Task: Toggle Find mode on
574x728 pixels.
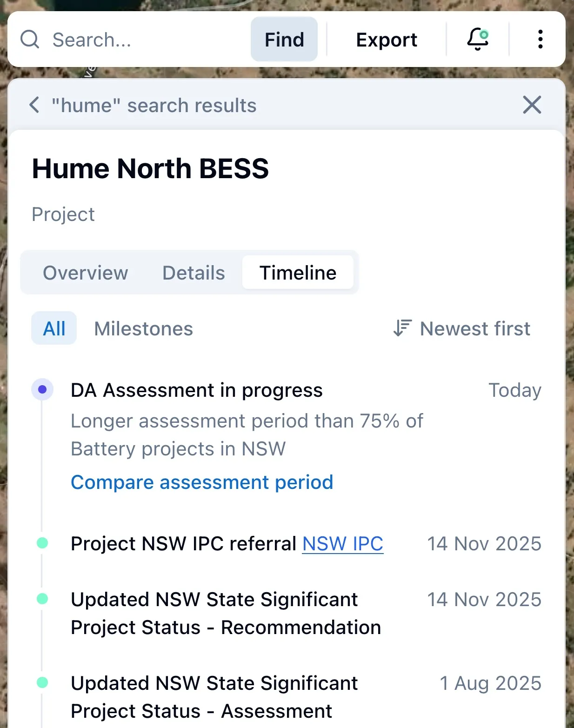Action: point(284,39)
